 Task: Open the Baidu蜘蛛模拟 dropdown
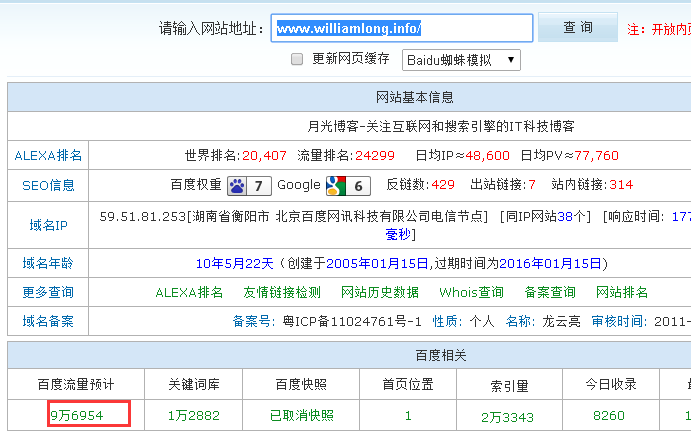coord(461,60)
